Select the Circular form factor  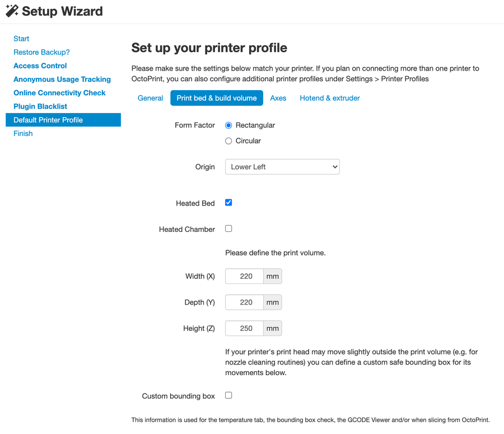228,141
